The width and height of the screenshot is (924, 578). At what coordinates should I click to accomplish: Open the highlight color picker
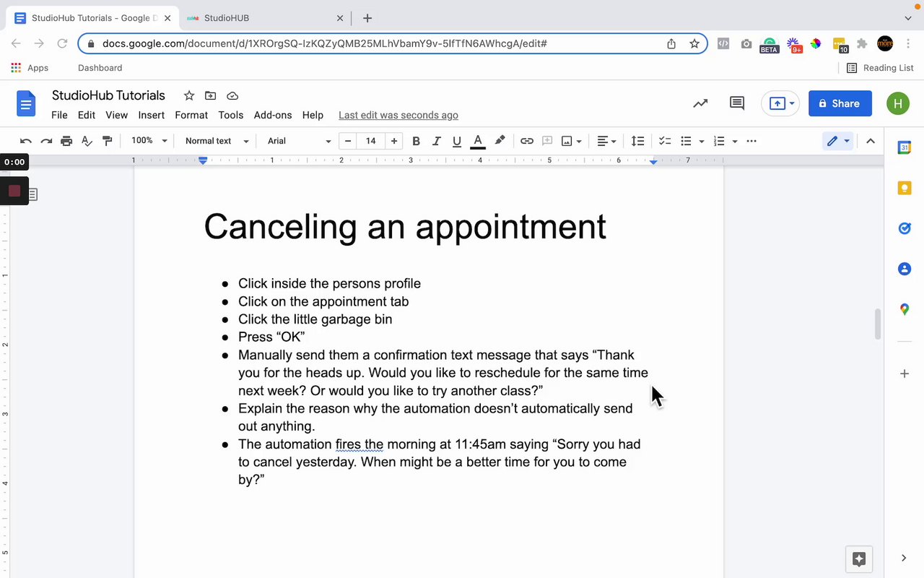tap(500, 141)
